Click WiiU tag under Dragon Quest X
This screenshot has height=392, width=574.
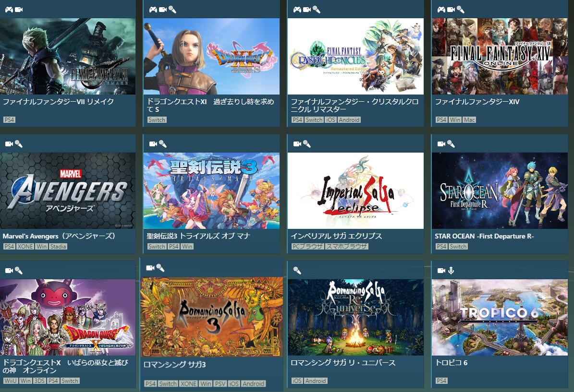[x=10, y=380]
